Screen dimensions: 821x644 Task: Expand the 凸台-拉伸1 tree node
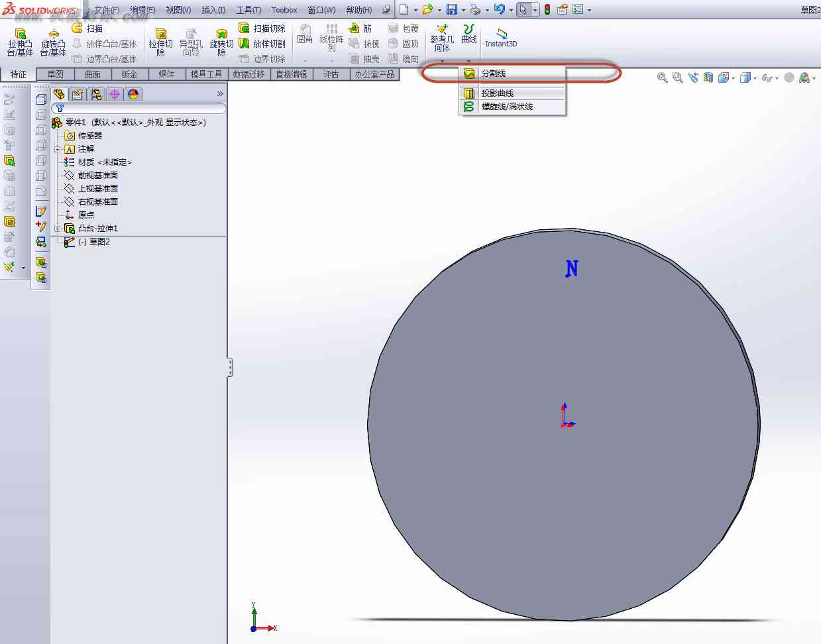click(x=58, y=229)
